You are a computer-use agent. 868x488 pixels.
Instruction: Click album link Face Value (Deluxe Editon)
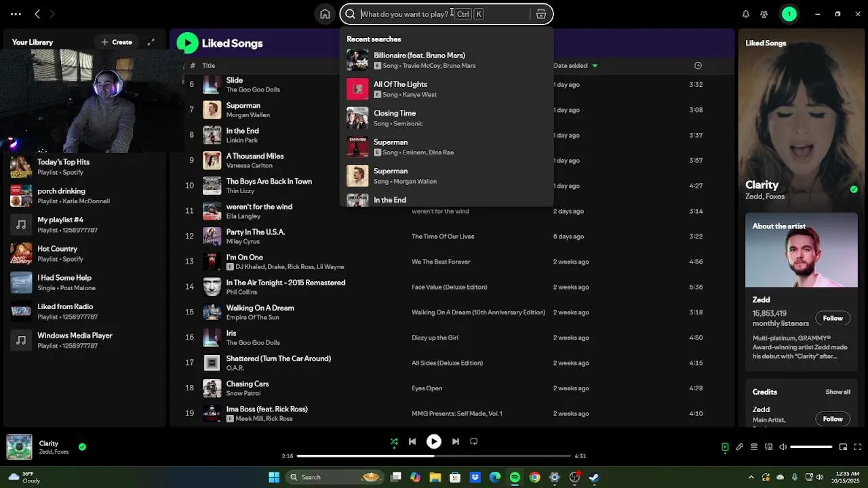coord(450,287)
